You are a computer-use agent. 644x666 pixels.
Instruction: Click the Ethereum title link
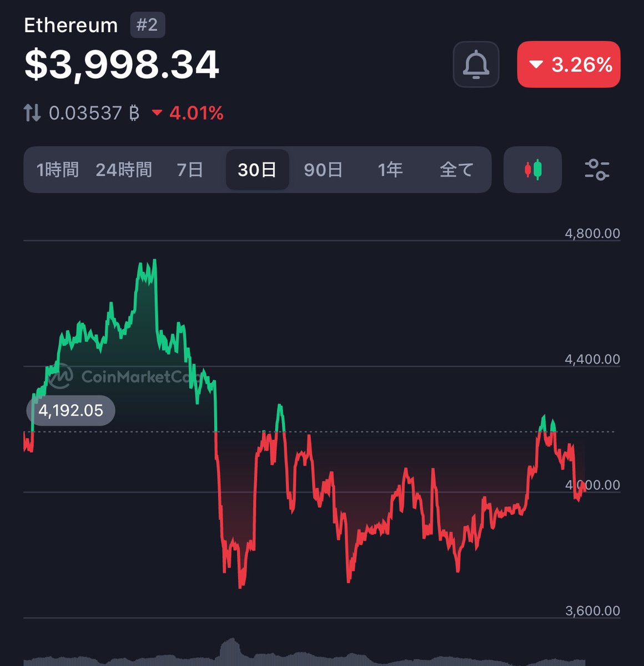tap(72, 24)
